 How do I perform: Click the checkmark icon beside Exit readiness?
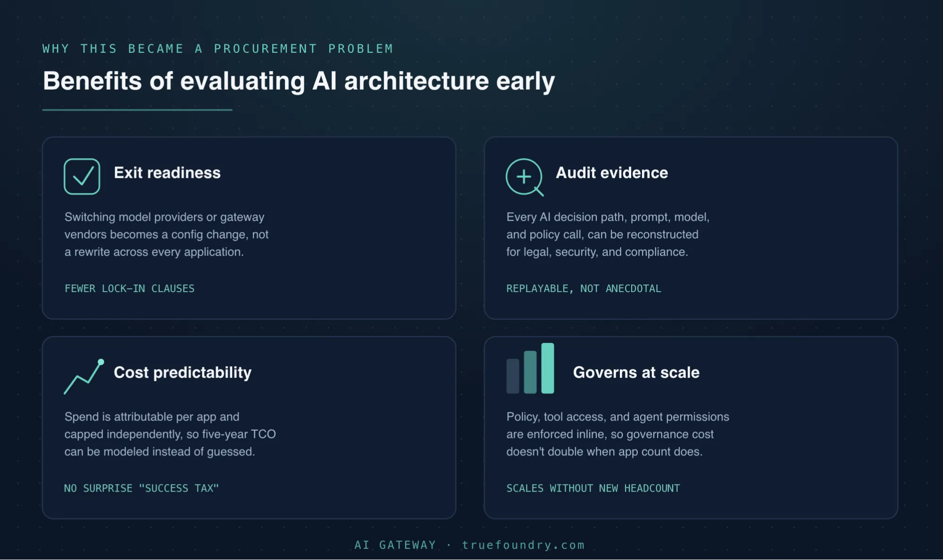82,176
